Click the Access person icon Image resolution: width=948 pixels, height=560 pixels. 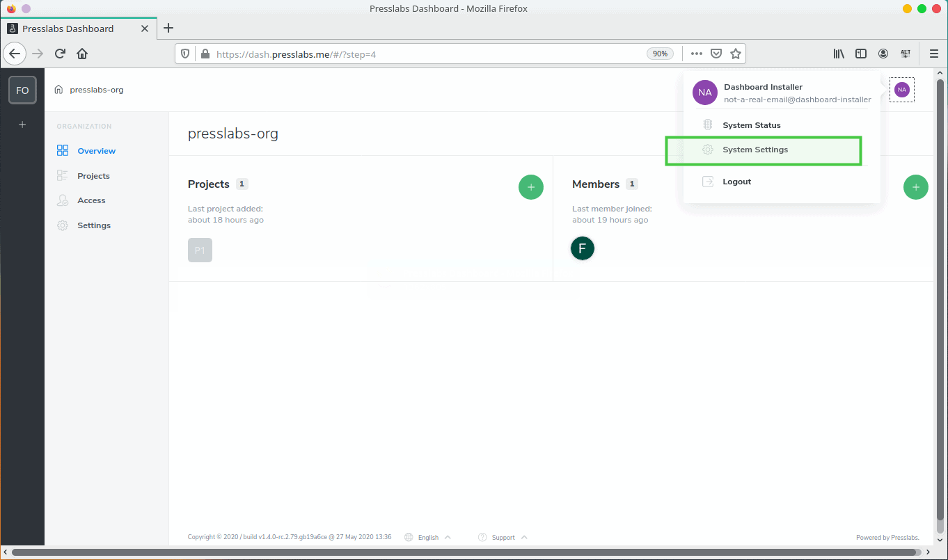click(x=63, y=200)
